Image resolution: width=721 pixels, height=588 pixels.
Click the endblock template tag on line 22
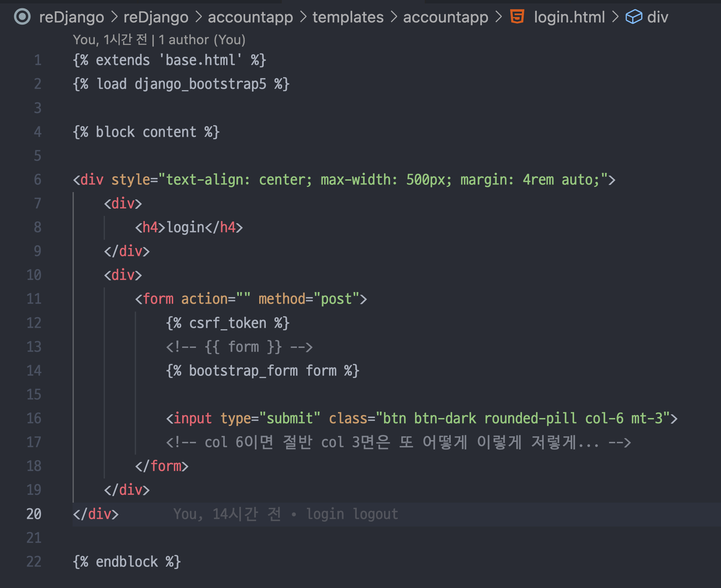tap(127, 562)
